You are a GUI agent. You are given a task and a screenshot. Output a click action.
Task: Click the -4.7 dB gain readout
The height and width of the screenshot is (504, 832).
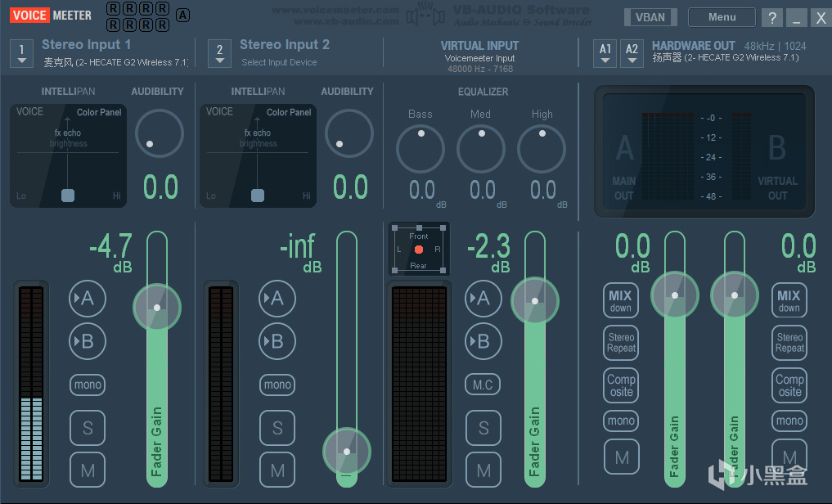click(x=111, y=253)
